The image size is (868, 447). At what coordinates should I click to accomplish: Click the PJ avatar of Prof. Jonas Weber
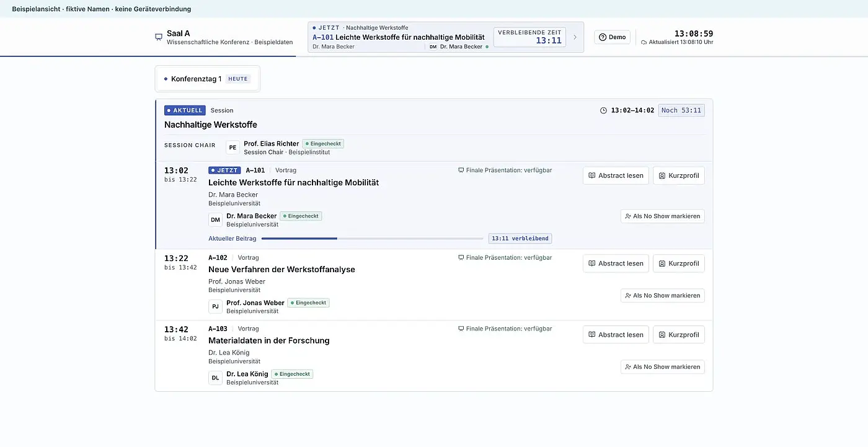pyautogui.click(x=215, y=307)
